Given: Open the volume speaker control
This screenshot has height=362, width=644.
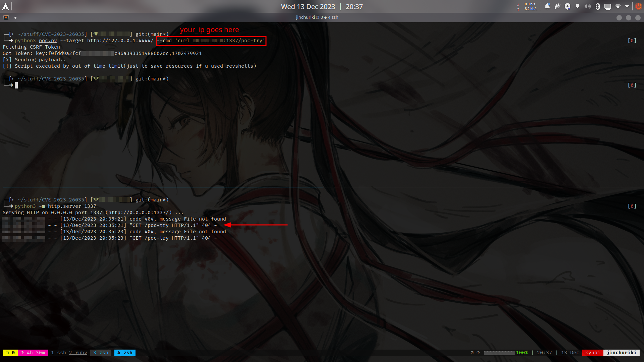Looking at the screenshot, I should click(x=588, y=6).
